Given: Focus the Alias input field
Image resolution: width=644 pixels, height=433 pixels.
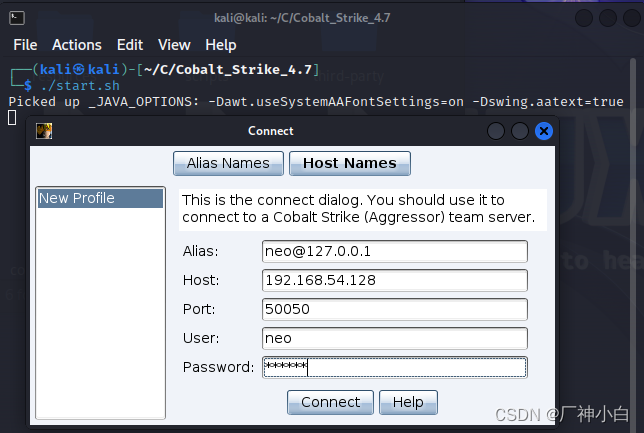Looking at the screenshot, I should (x=395, y=251).
